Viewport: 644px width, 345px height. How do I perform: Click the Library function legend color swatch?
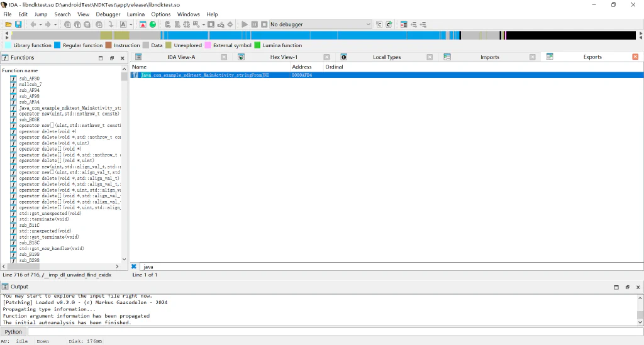click(x=8, y=45)
